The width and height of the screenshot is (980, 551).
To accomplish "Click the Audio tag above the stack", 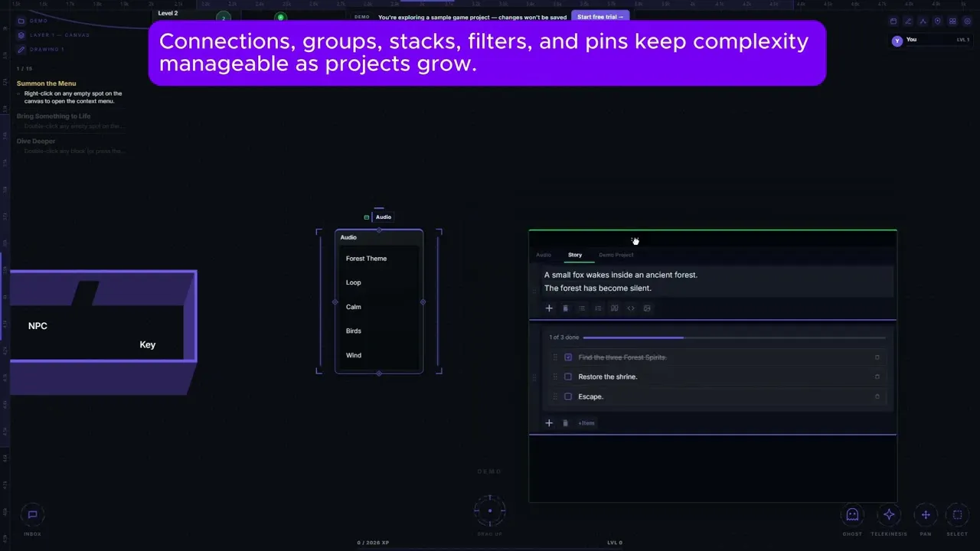I will pos(384,217).
